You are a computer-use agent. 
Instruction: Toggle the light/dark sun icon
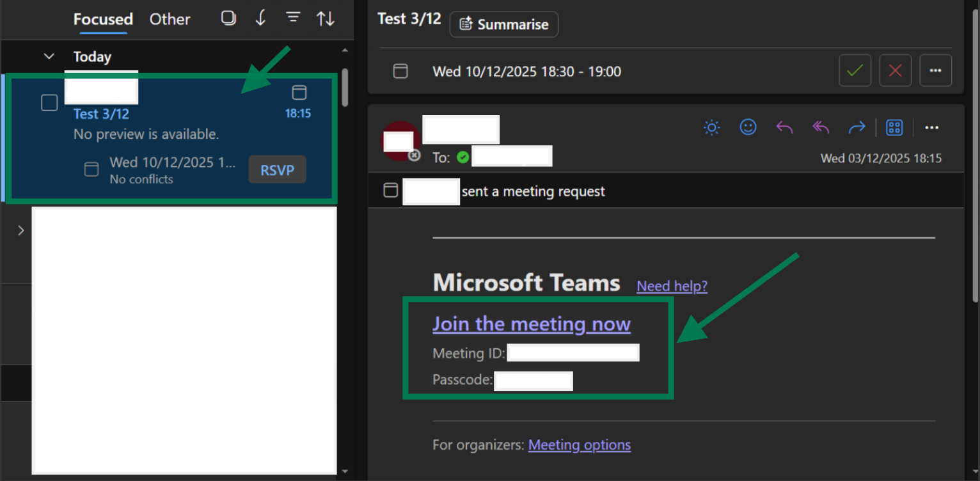711,127
